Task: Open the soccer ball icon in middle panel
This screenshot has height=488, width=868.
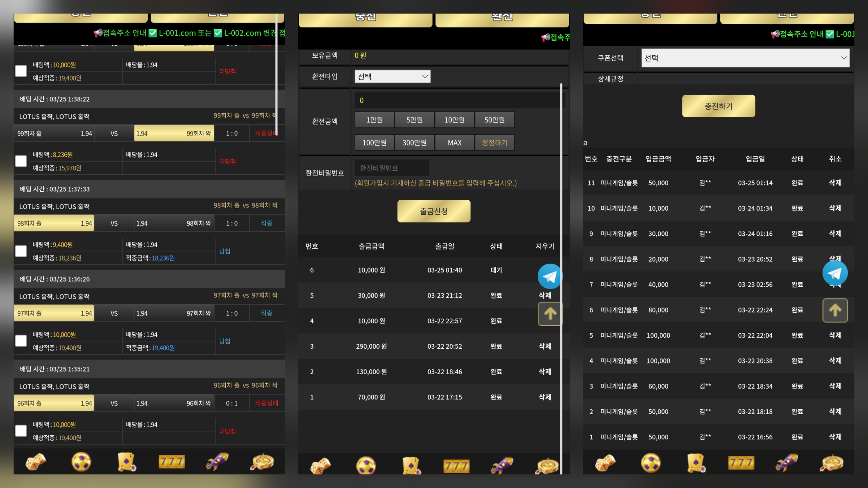Action: point(366,466)
